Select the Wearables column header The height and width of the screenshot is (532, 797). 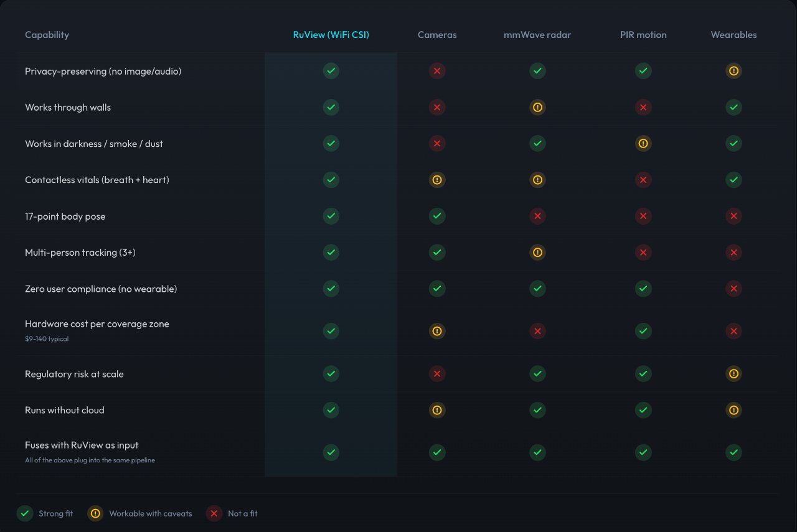pos(734,35)
